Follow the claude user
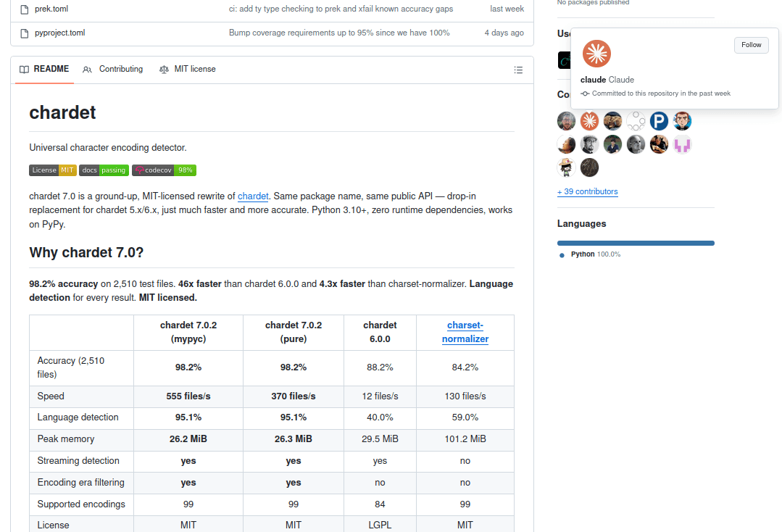The height and width of the screenshot is (532, 782). click(x=751, y=45)
